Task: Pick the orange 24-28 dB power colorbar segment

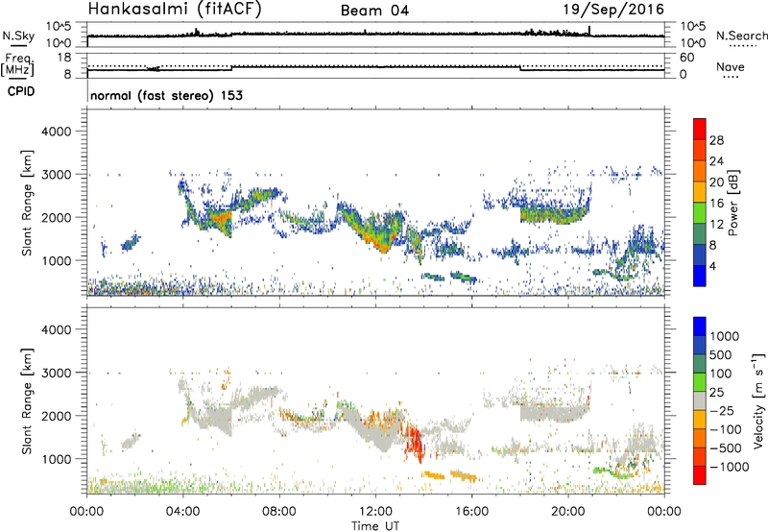Action: pos(700,150)
